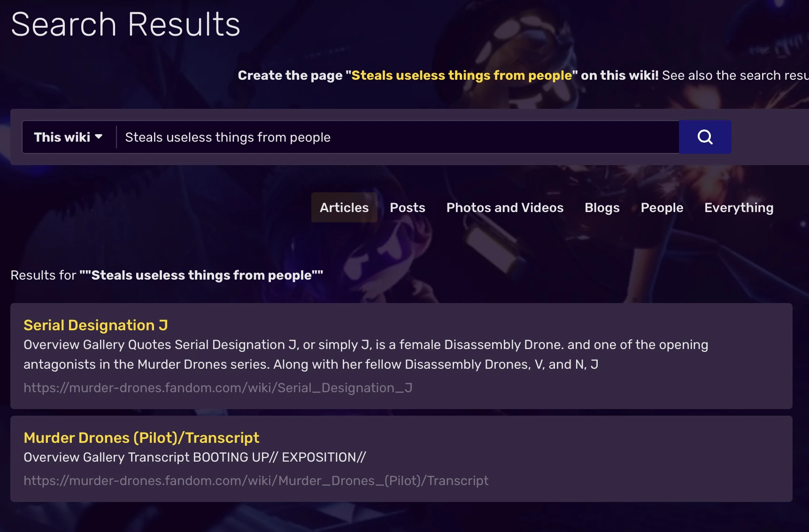Click the Results for query text
The width and height of the screenshot is (809, 532).
point(167,275)
